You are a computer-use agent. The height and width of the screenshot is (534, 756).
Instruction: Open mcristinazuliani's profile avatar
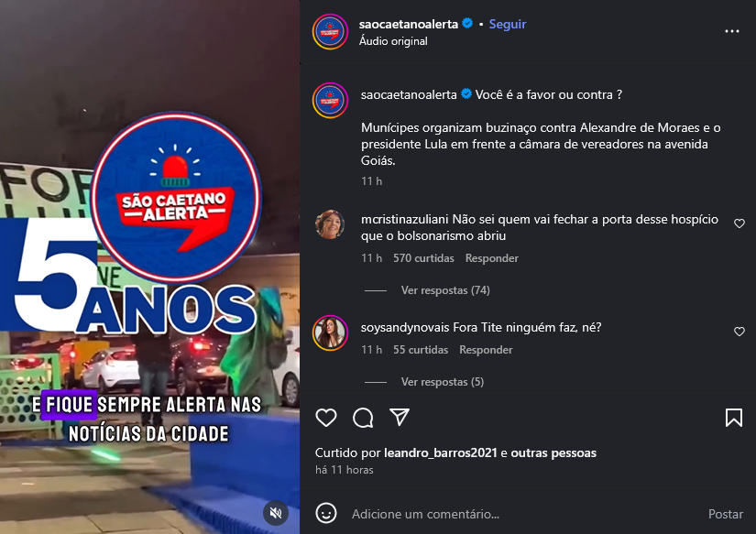click(x=330, y=224)
